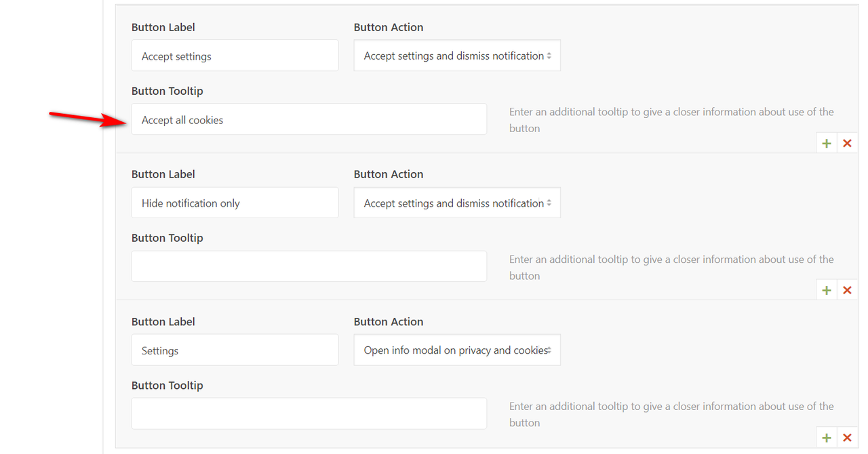Click the Button Label heading above Hide notification only
The height and width of the screenshot is (454, 868).
tap(163, 174)
